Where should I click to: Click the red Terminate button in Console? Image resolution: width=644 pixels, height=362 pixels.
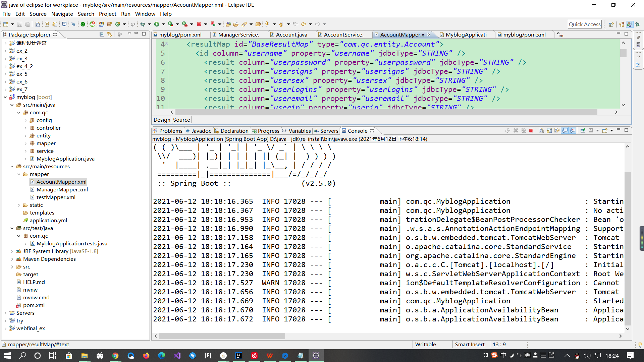click(x=531, y=131)
